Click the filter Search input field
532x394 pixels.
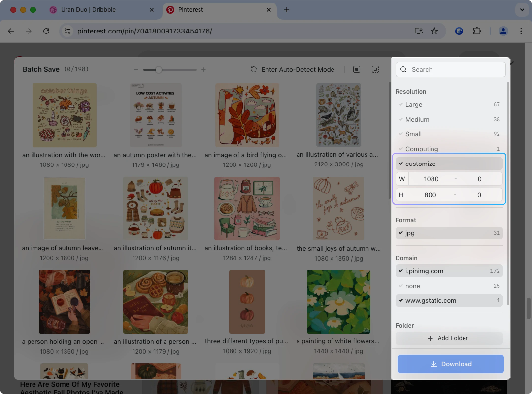coord(450,70)
